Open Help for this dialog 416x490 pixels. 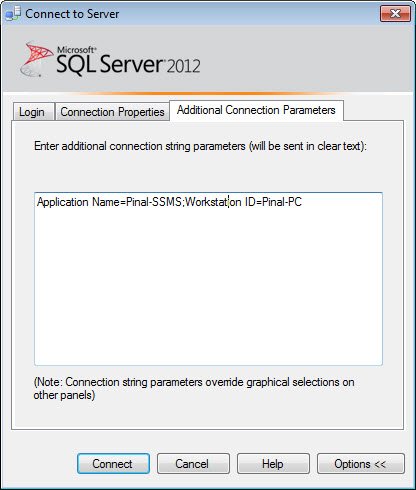[x=273, y=464]
